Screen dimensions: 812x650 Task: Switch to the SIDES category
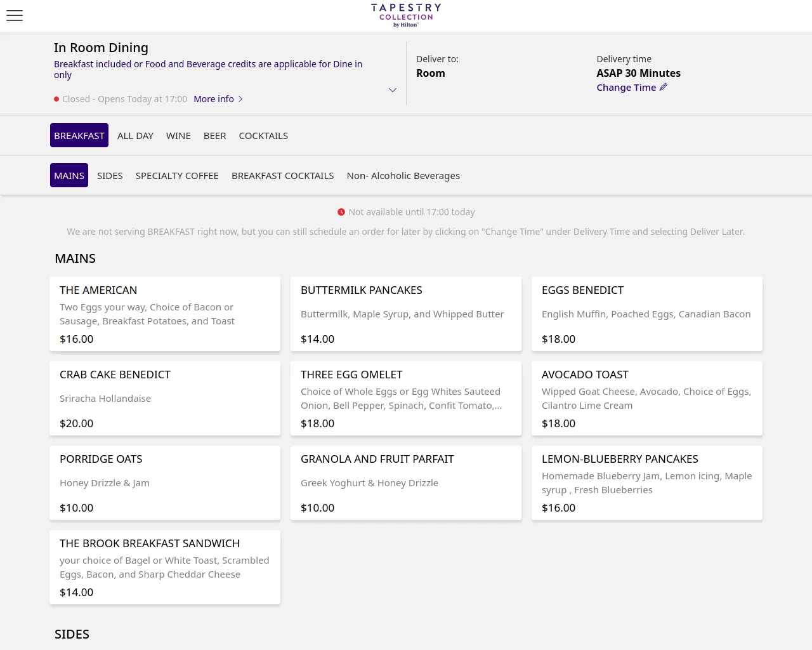click(110, 175)
